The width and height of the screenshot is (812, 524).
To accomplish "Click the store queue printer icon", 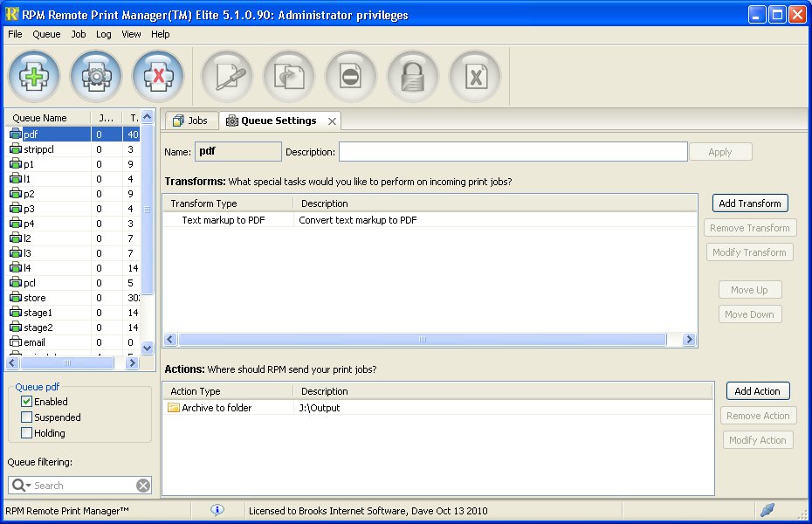I will pyautogui.click(x=16, y=298).
